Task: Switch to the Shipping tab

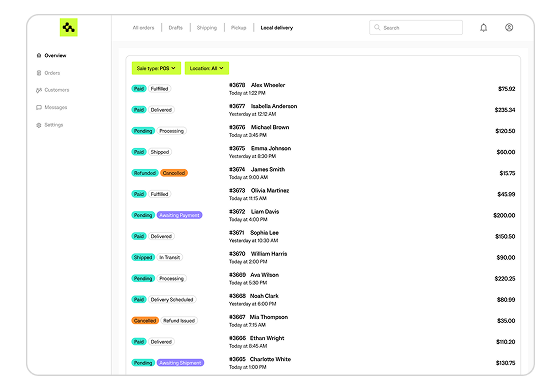Action: tap(207, 28)
